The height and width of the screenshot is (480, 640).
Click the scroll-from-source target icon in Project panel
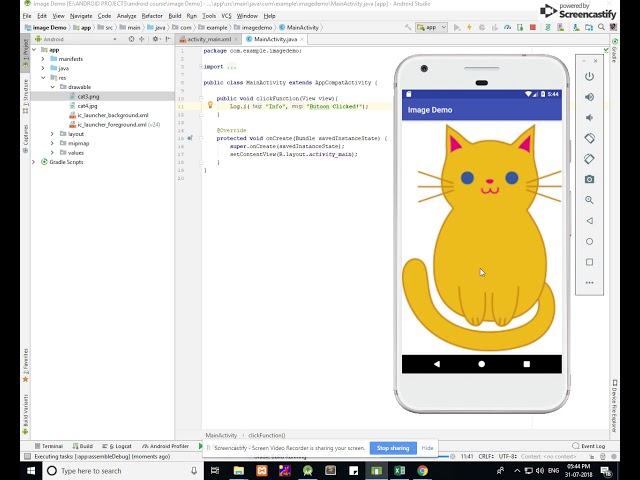pyautogui.click(x=131, y=39)
